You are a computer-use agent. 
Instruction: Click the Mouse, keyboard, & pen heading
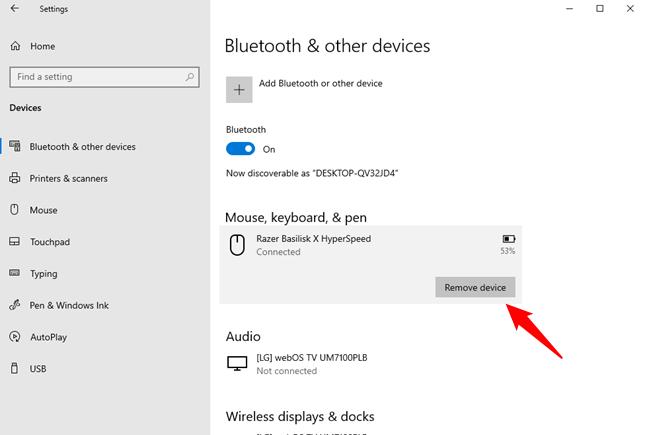(296, 217)
